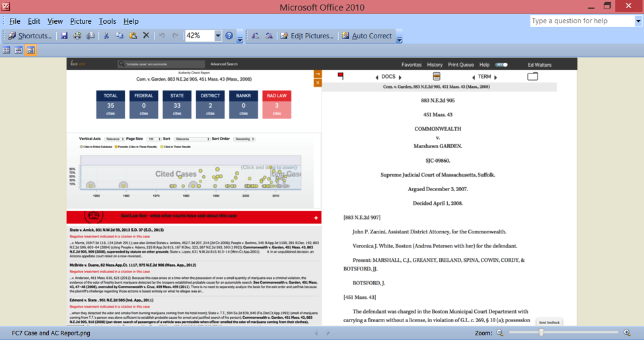
Task: Click the Undo arrow icon
Action: (x=162, y=36)
